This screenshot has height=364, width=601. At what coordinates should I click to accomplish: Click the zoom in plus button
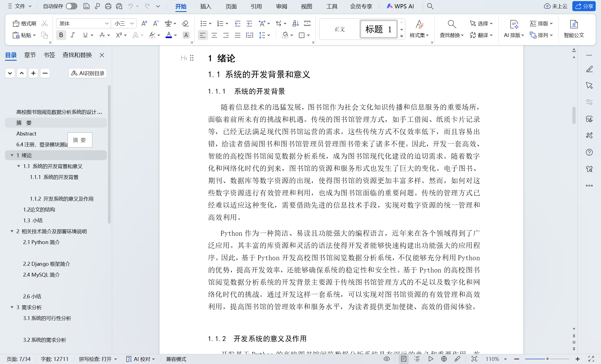click(577, 359)
